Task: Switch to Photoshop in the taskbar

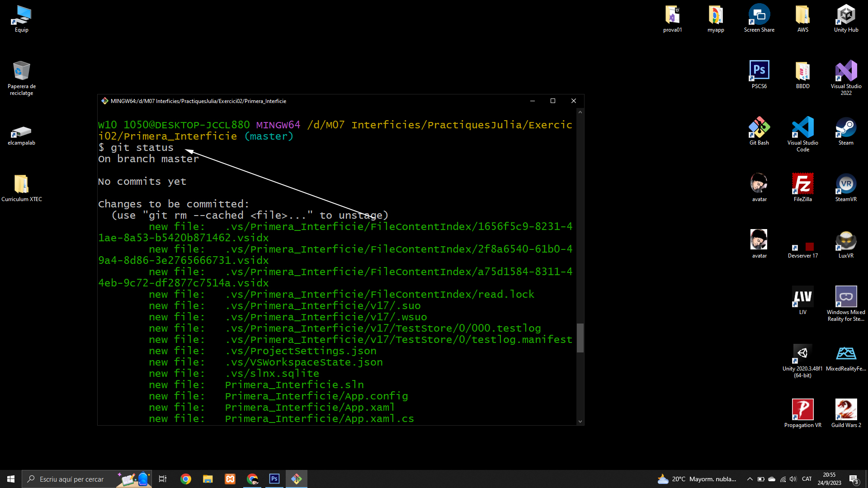Action: [x=274, y=479]
